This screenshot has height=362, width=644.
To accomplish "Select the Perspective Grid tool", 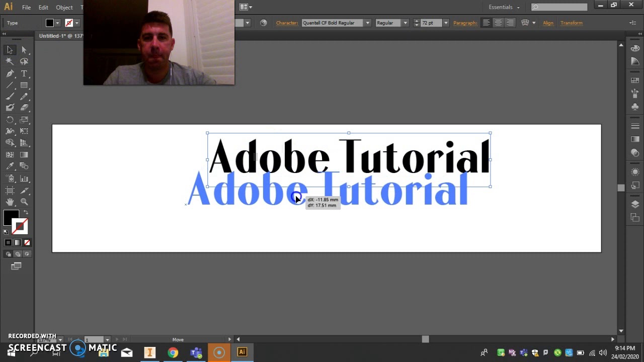I will (24, 143).
